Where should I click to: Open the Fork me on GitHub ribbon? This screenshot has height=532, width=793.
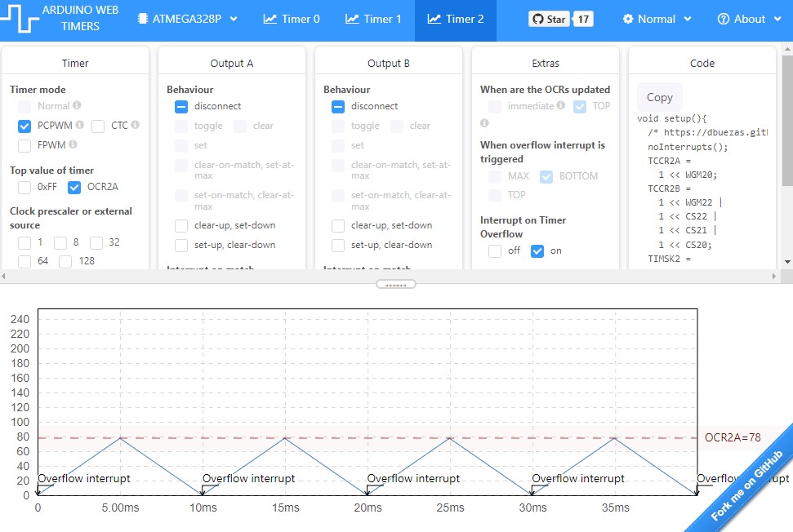click(747, 485)
